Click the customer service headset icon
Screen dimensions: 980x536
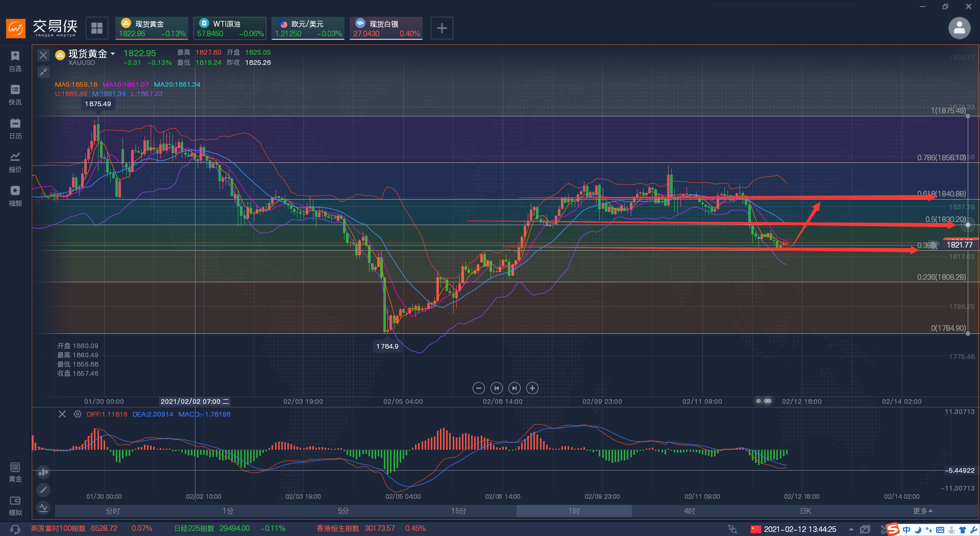(15, 529)
